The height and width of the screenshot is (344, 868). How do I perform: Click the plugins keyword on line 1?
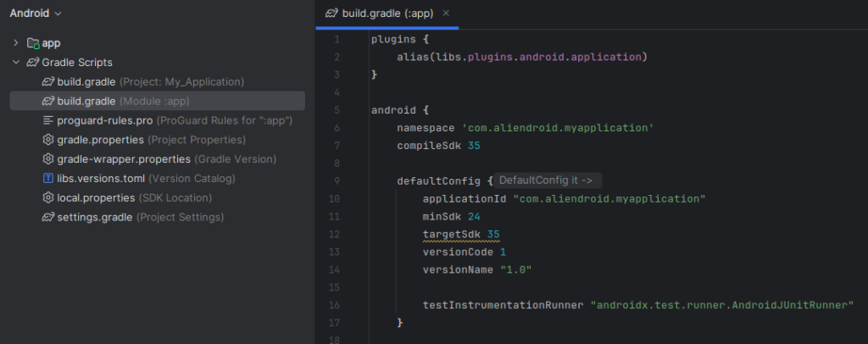pos(393,39)
